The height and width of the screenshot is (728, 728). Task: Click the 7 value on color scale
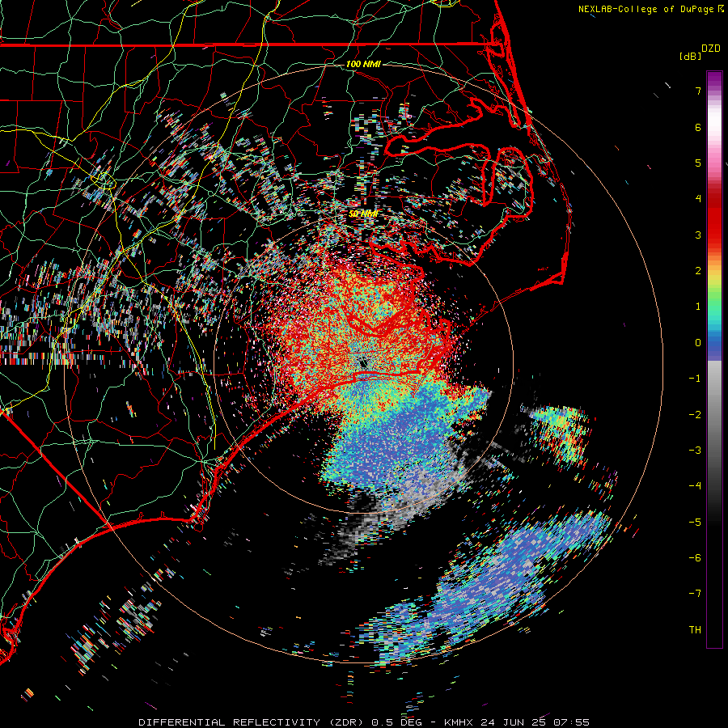click(x=698, y=91)
